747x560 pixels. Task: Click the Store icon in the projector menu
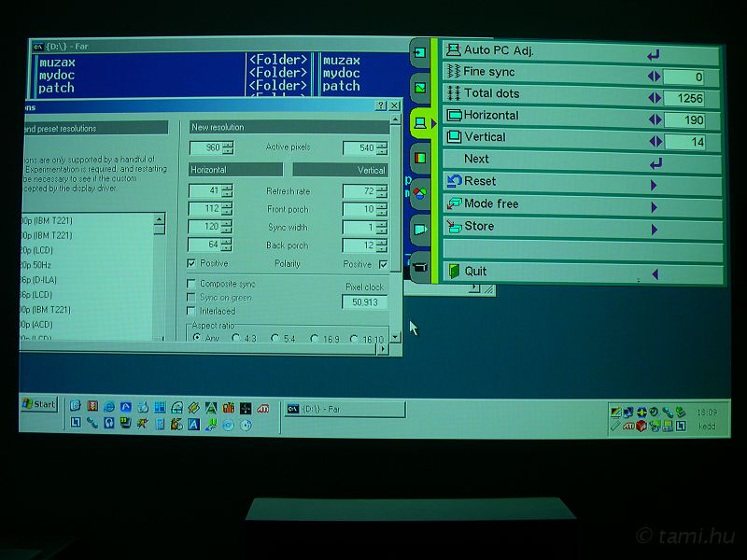pyautogui.click(x=454, y=226)
